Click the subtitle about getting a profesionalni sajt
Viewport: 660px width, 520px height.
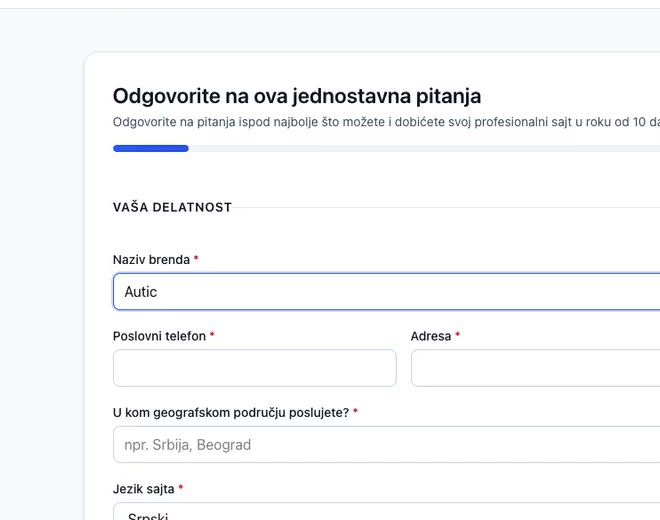pyautogui.click(x=386, y=122)
